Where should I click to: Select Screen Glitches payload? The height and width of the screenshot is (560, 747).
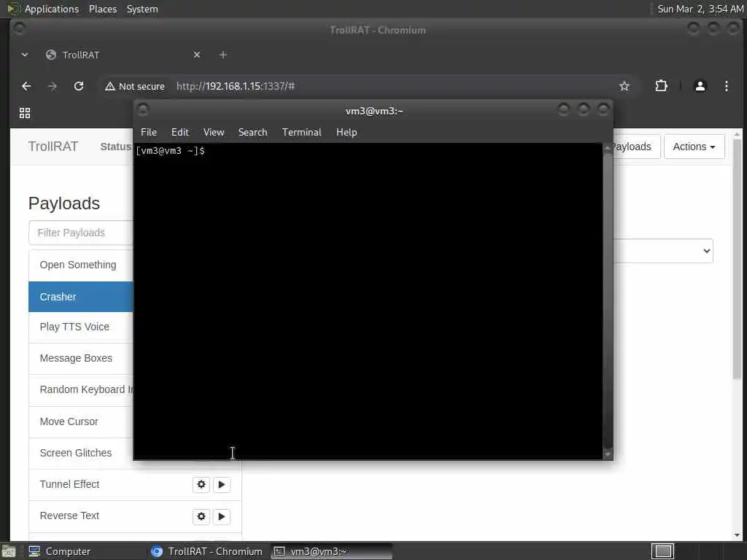[81, 454]
